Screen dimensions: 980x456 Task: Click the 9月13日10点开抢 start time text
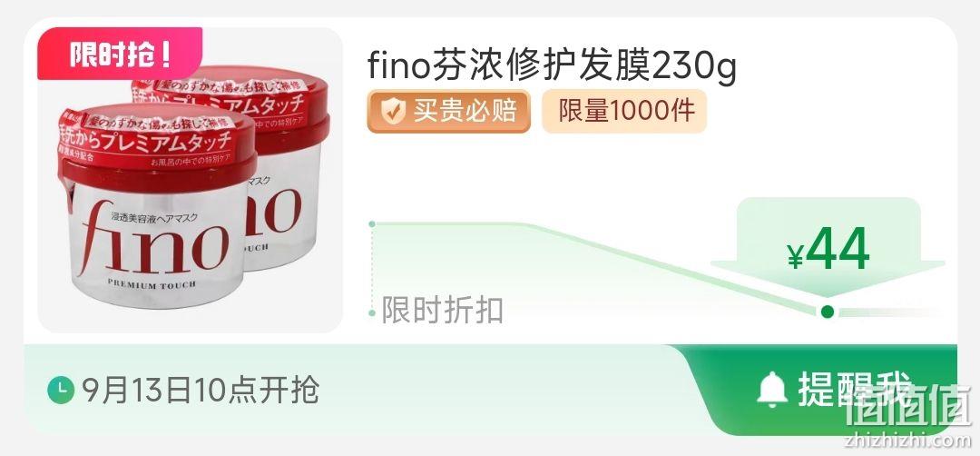[x=201, y=391]
